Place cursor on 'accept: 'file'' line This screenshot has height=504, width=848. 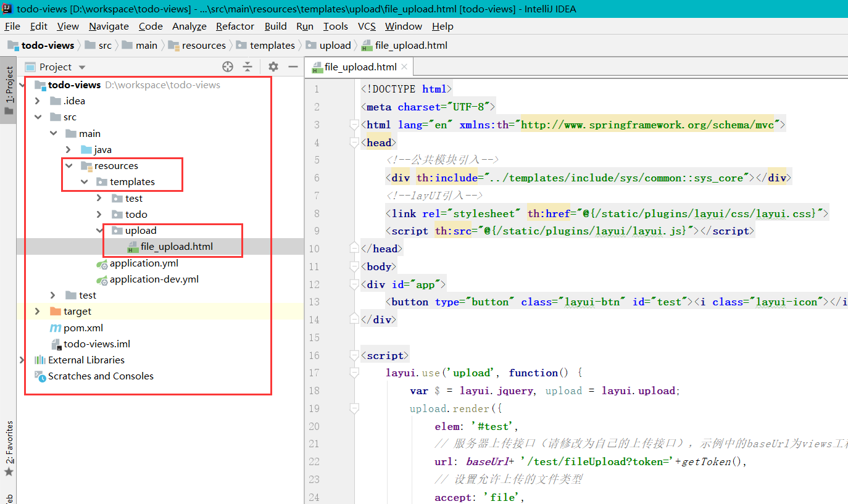(x=479, y=497)
